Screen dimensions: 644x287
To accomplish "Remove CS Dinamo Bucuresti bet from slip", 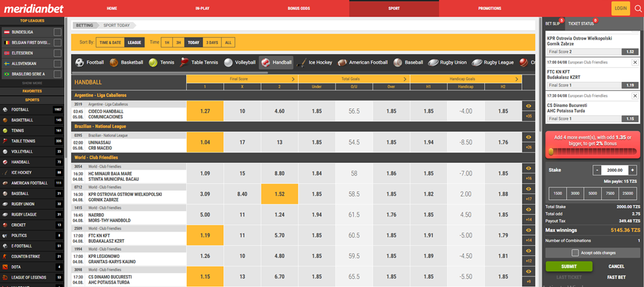I will coord(635,96).
